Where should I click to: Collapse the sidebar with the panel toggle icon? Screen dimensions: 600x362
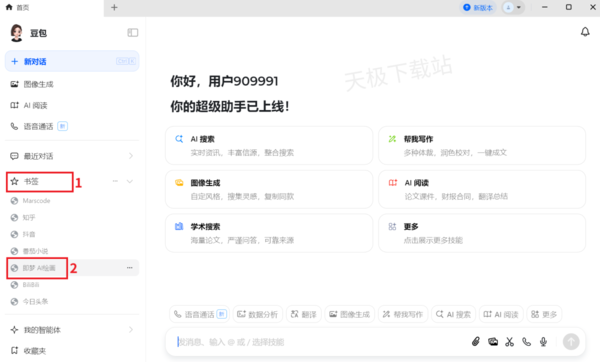133,33
